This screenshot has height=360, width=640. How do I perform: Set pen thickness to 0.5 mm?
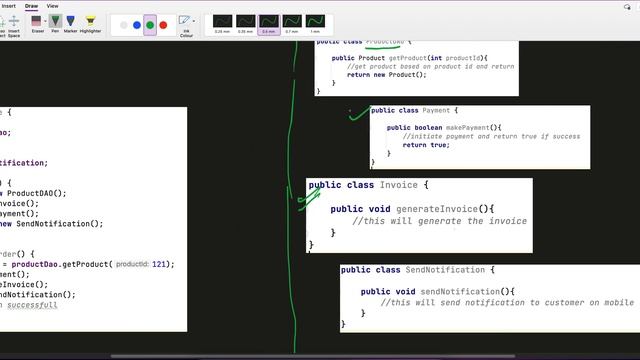269,24
